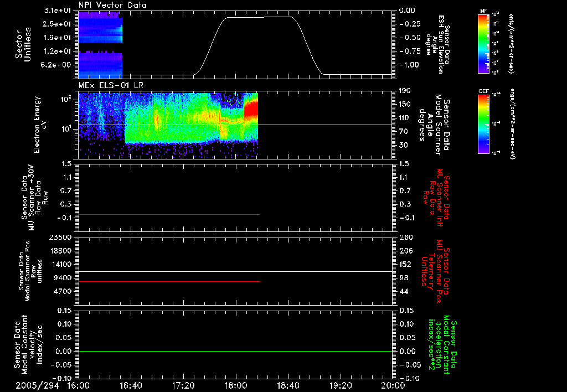The width and height of the screenshot is (567, 392).
Task: Click the red 'MU Scanner Init Raw Data' label
Action: click(x=436, y=198)
